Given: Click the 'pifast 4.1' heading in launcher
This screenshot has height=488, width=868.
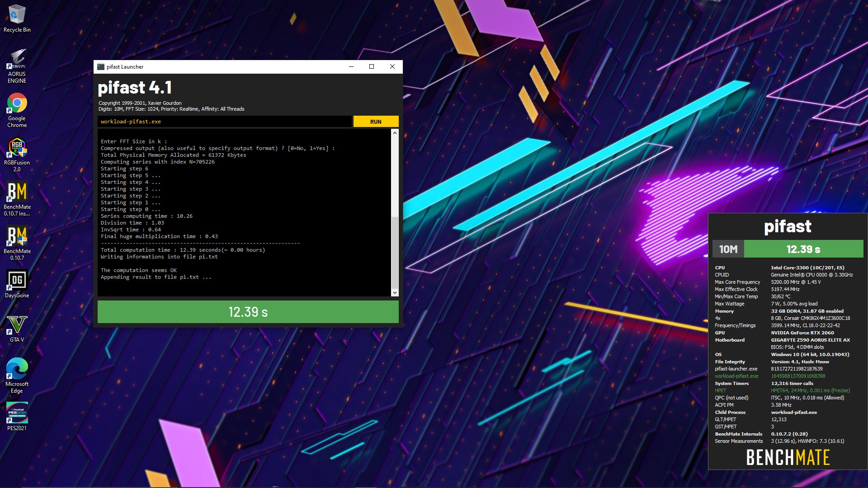Looking at the screenshot, I should pos(135,88).
